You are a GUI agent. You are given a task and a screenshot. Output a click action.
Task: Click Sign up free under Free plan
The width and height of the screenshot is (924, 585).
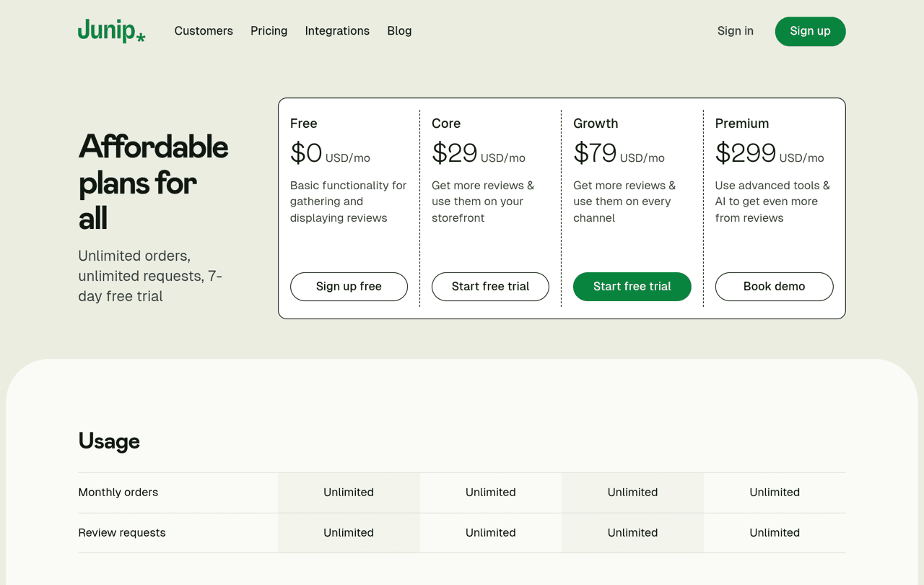click(x=349, y=287)
